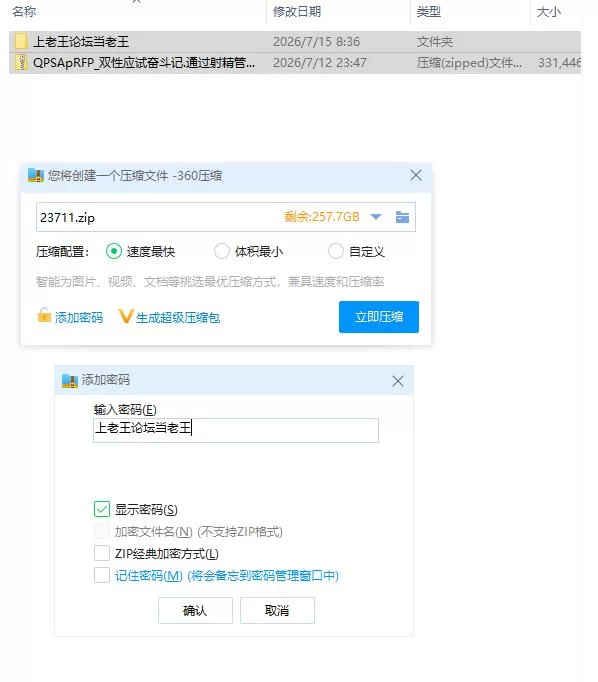Select the 速度最快 radio option
Image resolution: width=598 pixels, height=682 pixels.
114,251
